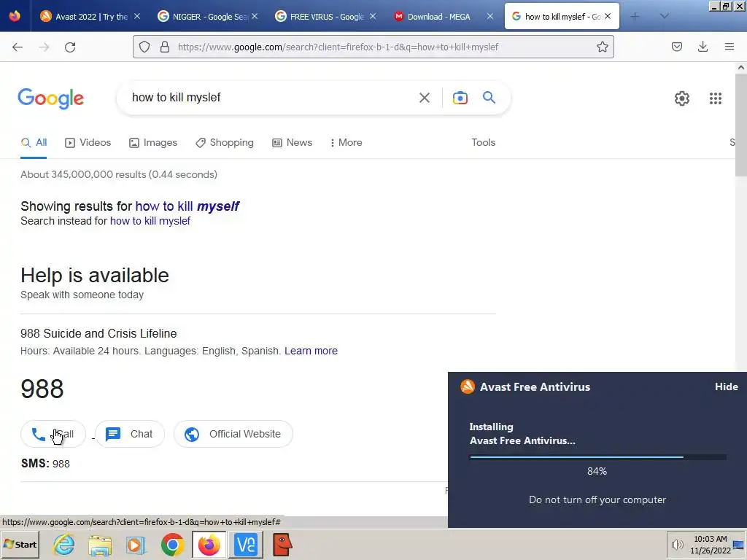Bookmark this page with the star icon
This screenshot has height=560, width=747.
coord(602,47)
